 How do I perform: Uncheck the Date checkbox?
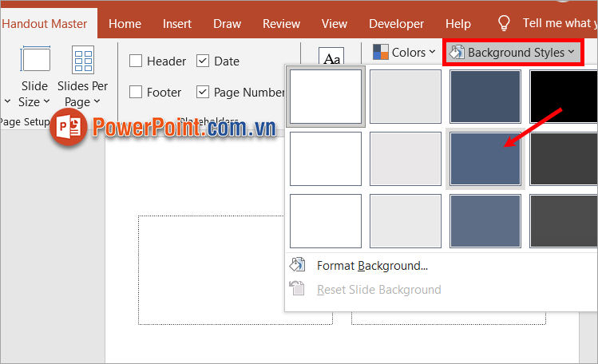[203, 61]
